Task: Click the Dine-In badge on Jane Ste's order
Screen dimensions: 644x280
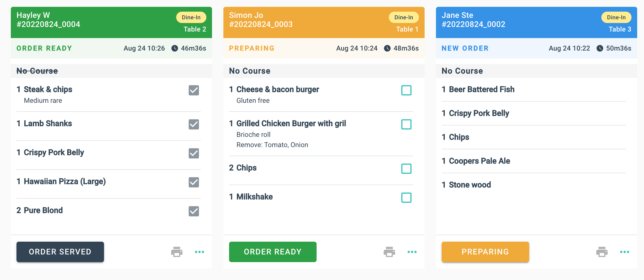Action: point(616,17)
